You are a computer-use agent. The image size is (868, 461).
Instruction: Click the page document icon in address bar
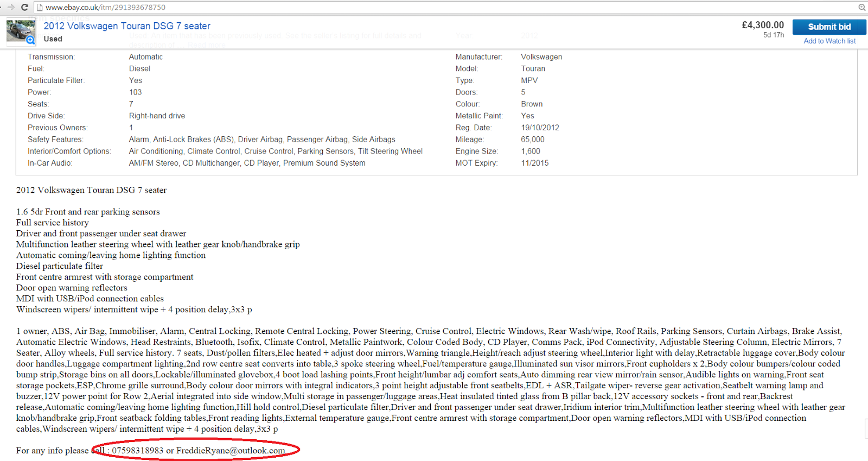coord(40,7)
